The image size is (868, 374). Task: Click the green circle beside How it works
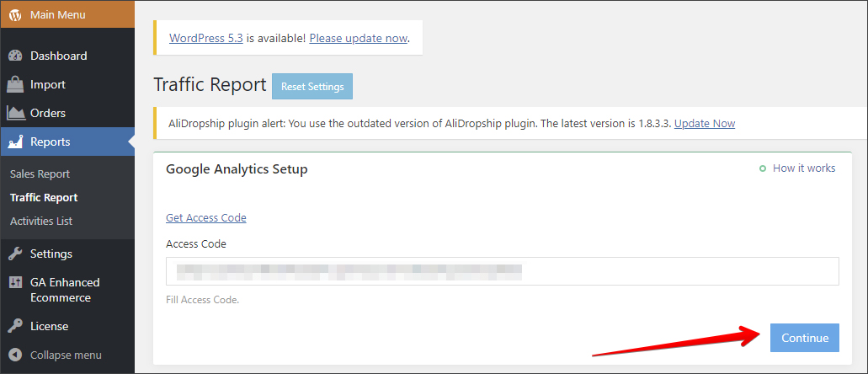(763, 168)
